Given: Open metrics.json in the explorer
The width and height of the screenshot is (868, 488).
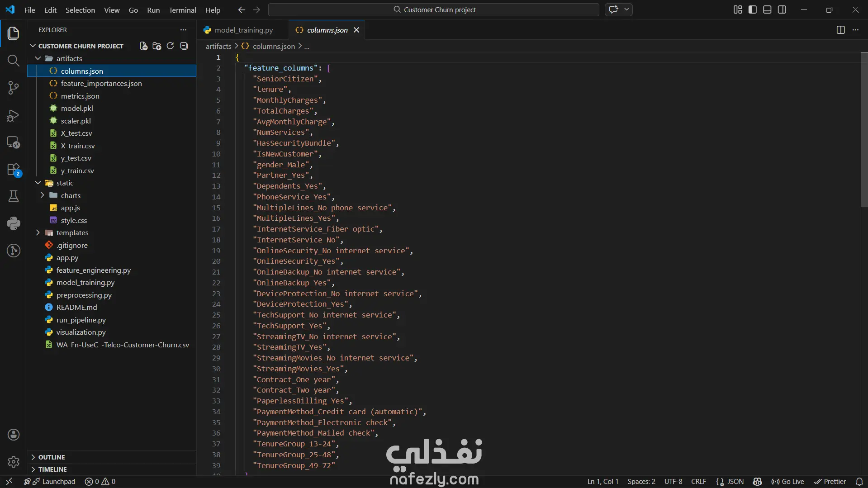Looking at the screenshot, I should pyautogui.click(x=80, y=96).
